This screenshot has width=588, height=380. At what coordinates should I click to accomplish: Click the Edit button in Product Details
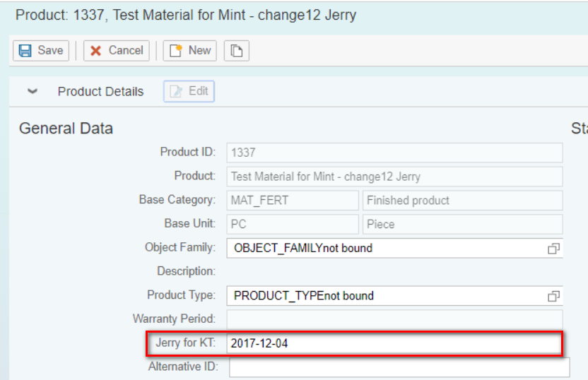click(x=189, y=91)
